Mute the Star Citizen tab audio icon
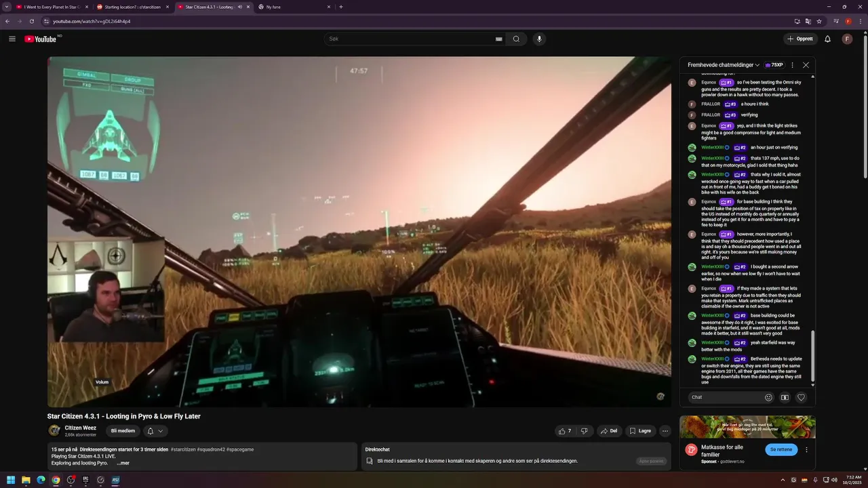The height and width of the screenshot is (488, 868). pyautogui.click(x=240, y=7)
